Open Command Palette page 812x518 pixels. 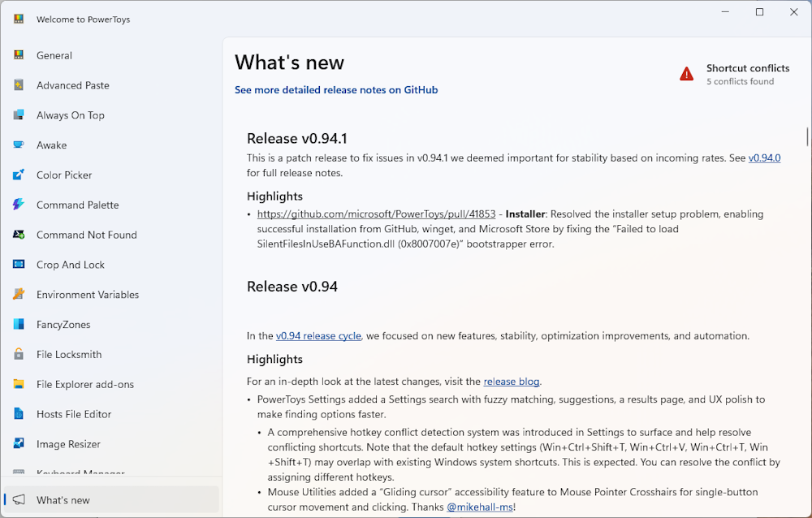pos(111,205)
